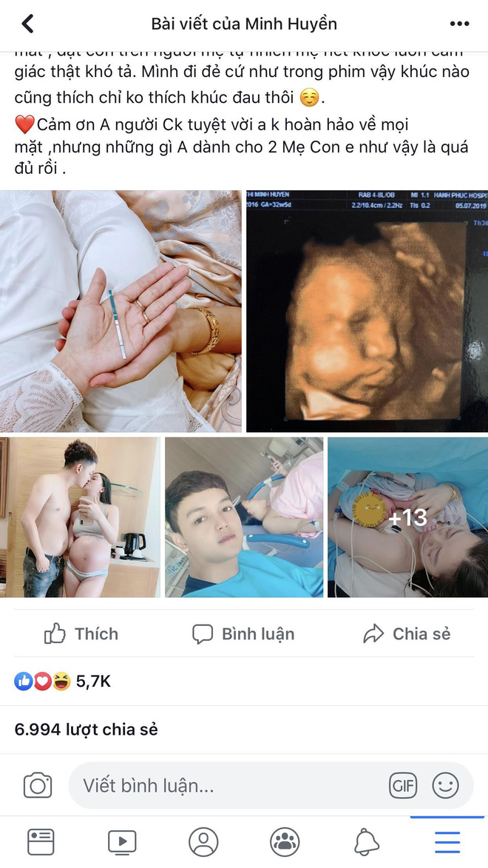Open the Watch video tab icon
The height and width of the screenshot is (868, 488).
(122, 842)
